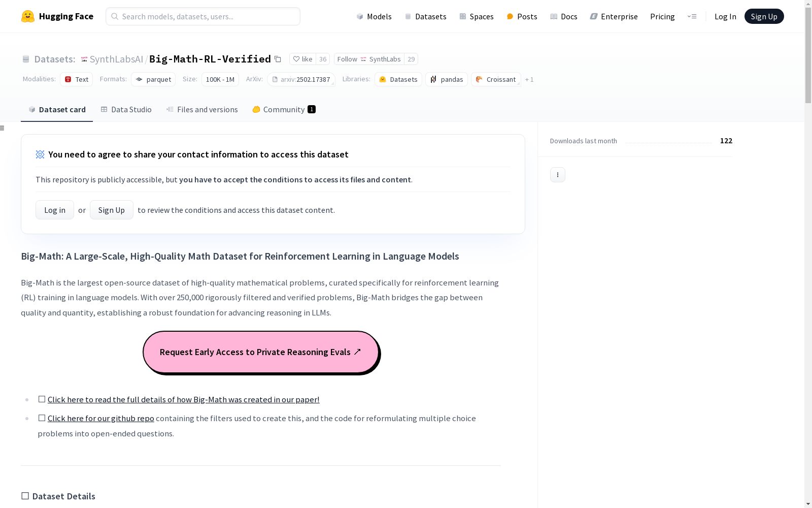Click Log in inside the access notice
The height and width of the screenshot is (508, 812).
click(55, 210)
